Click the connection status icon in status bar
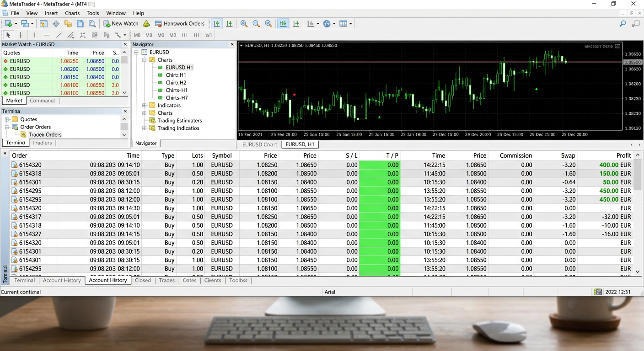The image size is (644, 351). click(597, 292)
